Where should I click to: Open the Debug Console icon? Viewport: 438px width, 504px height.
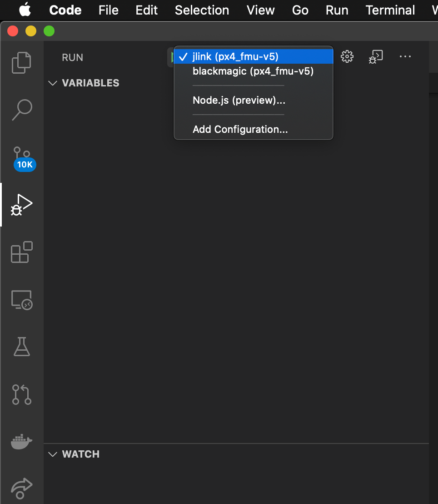376,56
